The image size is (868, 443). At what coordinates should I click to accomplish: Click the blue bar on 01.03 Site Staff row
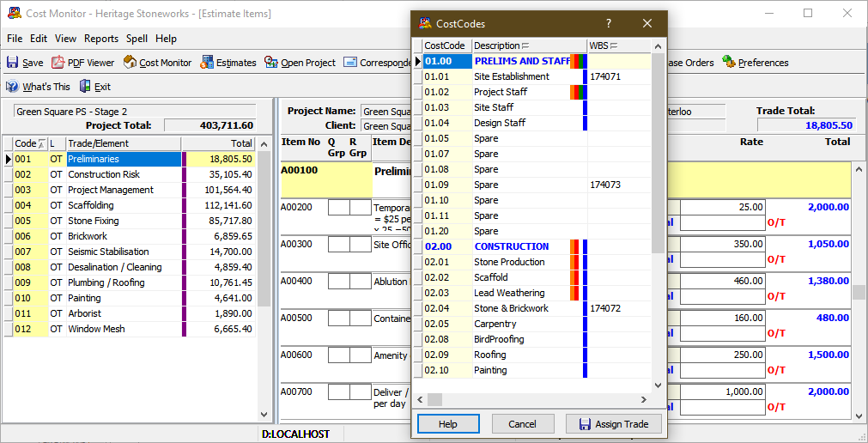[586, 107]
